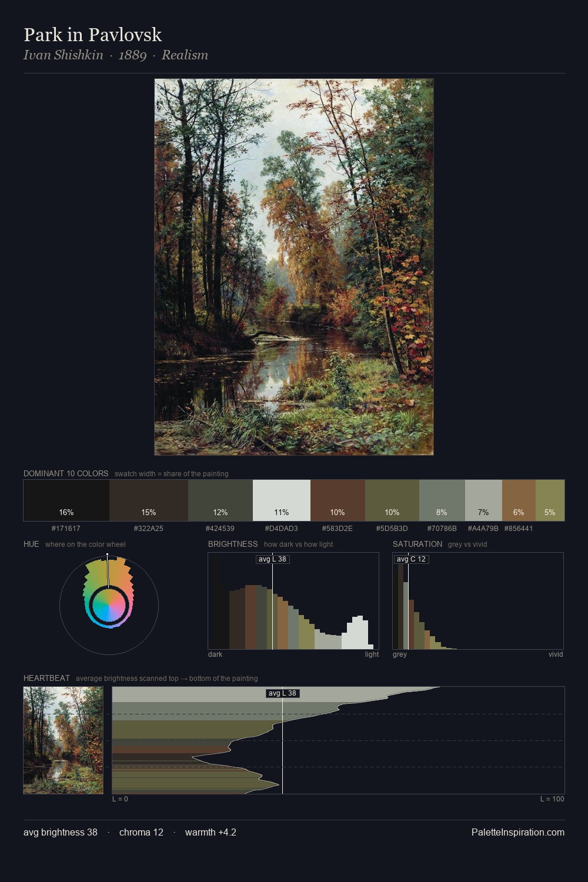Click the hex code #171617
The image size is (588, 882).
coord(66,529)
